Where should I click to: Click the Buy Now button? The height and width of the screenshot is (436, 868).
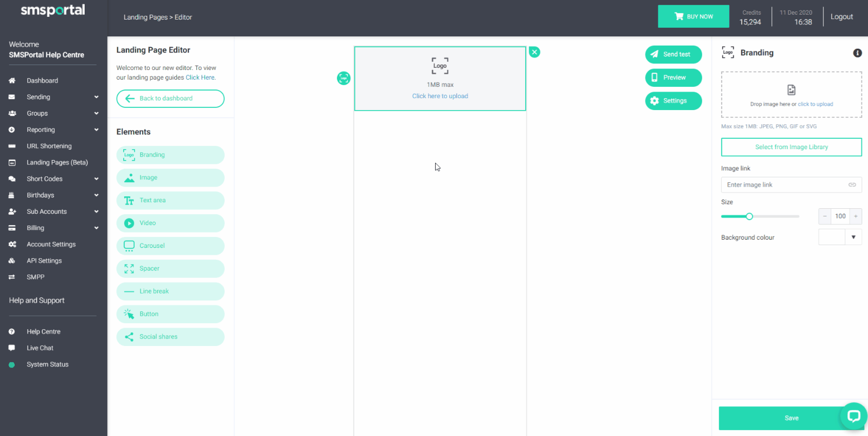click(694, 17)
